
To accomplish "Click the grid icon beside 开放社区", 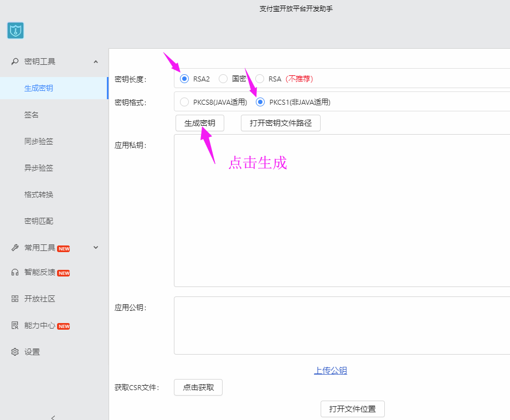I will [15, 299].
